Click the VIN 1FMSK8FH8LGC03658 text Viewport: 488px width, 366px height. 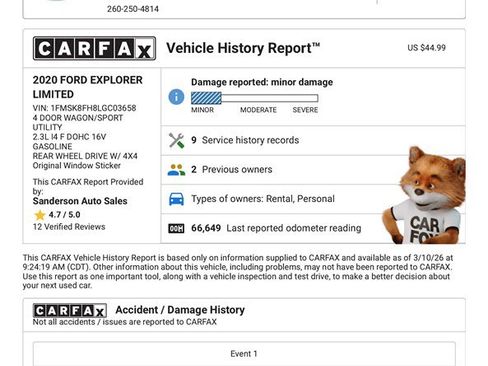[x=84, y=108]
